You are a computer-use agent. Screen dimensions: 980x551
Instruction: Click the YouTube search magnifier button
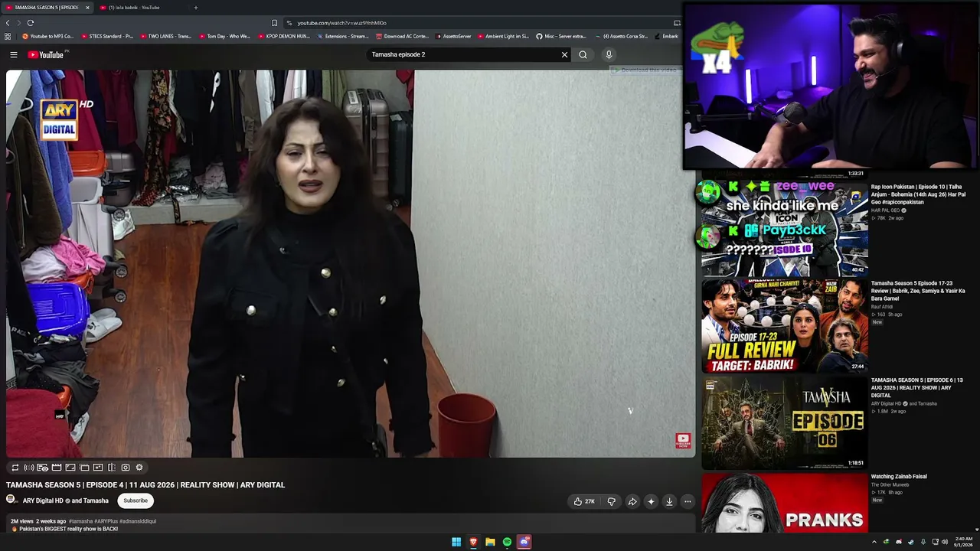pyautogui.click(x=583, y=54)
